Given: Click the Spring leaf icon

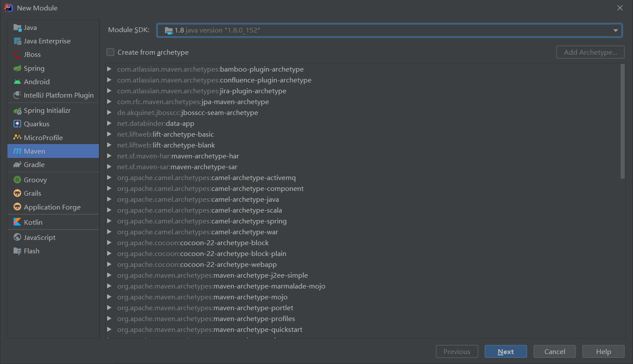Looking at the screenshot, I should point(17,68).
